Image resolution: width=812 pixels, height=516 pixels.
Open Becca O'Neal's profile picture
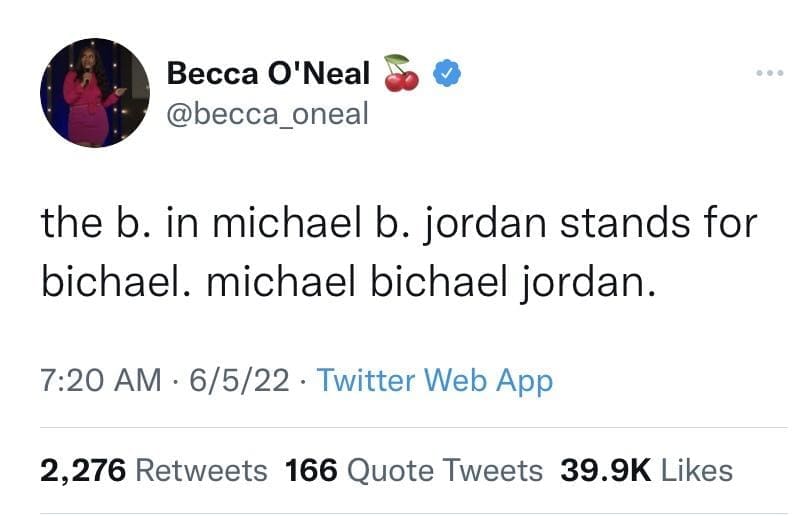(95, 93)
